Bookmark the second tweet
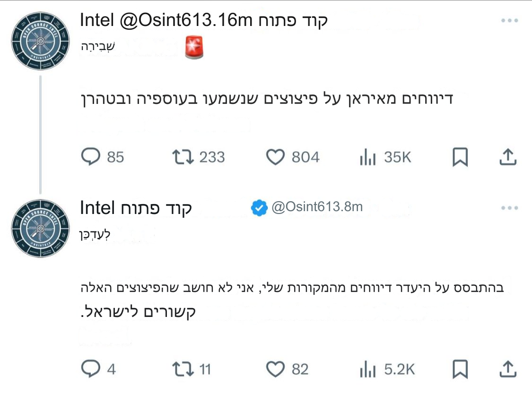This screenshot has height=393, width=532. pos(460,368)
